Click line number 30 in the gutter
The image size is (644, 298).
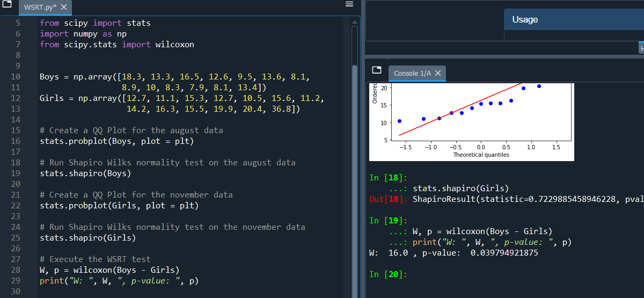(14, 292)
